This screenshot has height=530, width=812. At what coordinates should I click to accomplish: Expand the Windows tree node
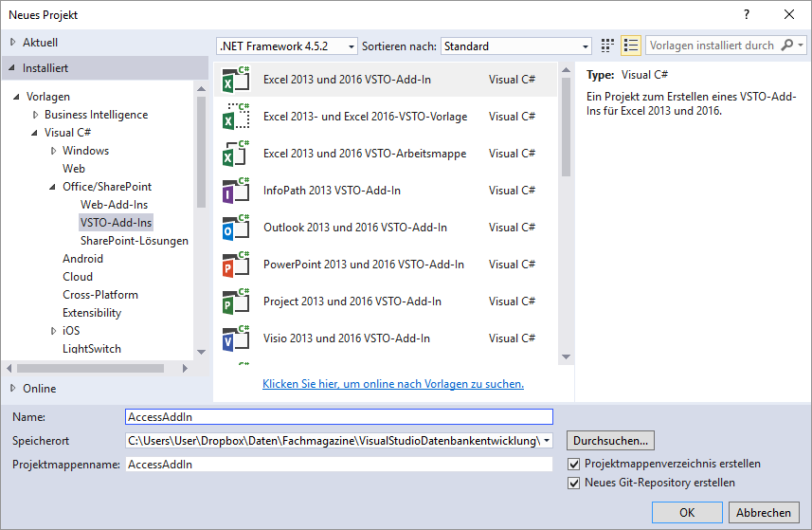[x=53, y=151]
